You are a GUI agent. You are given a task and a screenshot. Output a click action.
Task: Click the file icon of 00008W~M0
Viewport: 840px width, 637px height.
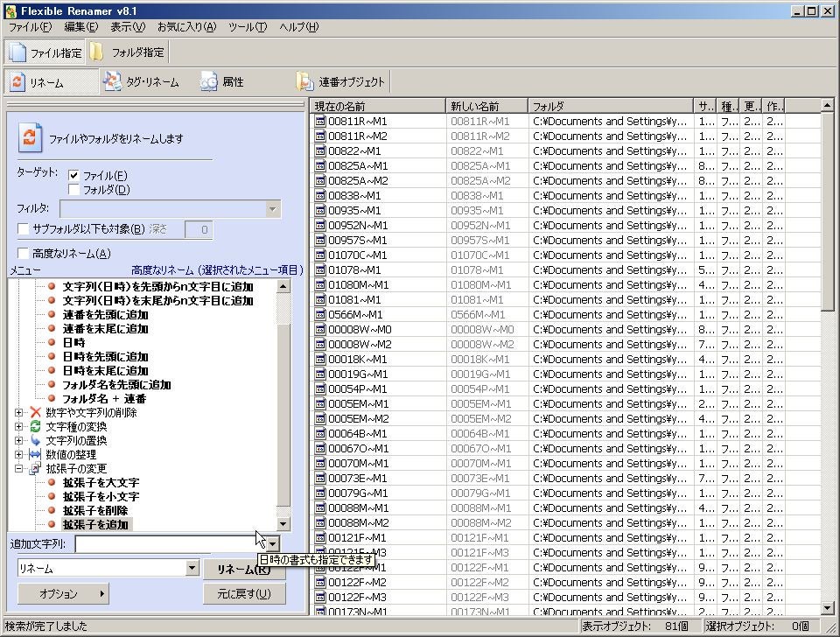(320, 330)
